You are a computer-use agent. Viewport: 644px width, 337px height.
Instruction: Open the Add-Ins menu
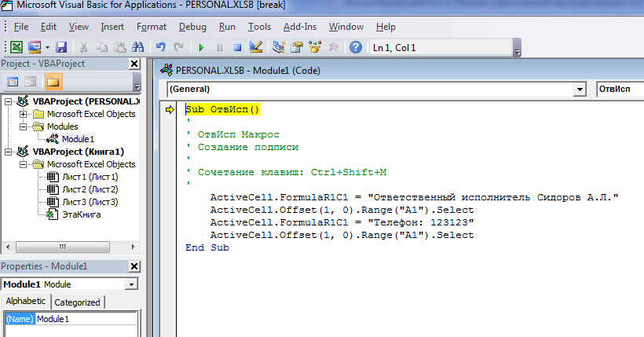click(300, 27)
